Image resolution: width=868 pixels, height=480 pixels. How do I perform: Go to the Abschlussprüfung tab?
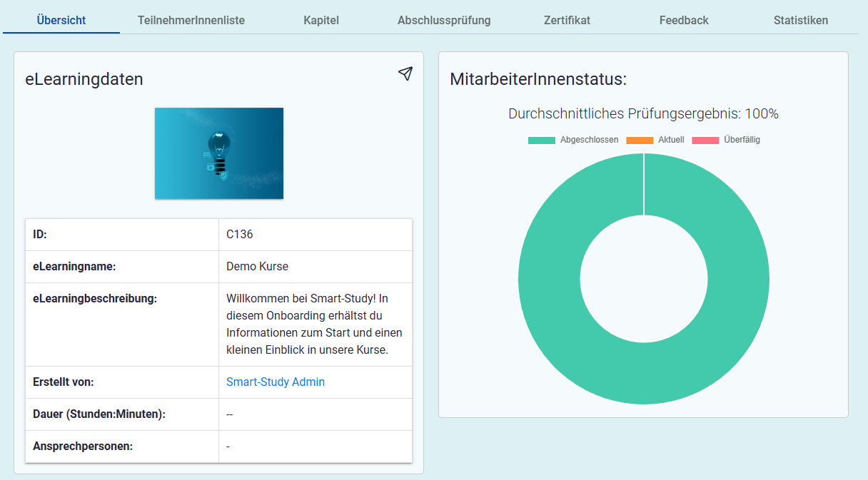pos(444,20)
